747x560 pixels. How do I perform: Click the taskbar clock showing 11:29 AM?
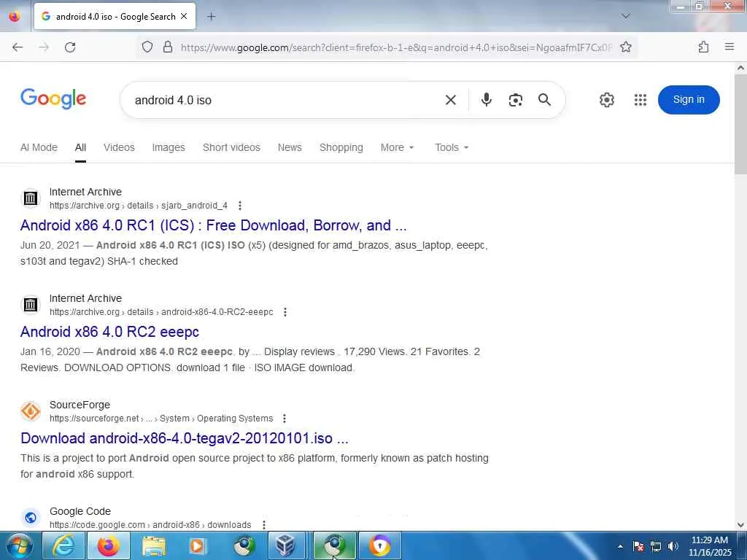click(x=709, y=546)
